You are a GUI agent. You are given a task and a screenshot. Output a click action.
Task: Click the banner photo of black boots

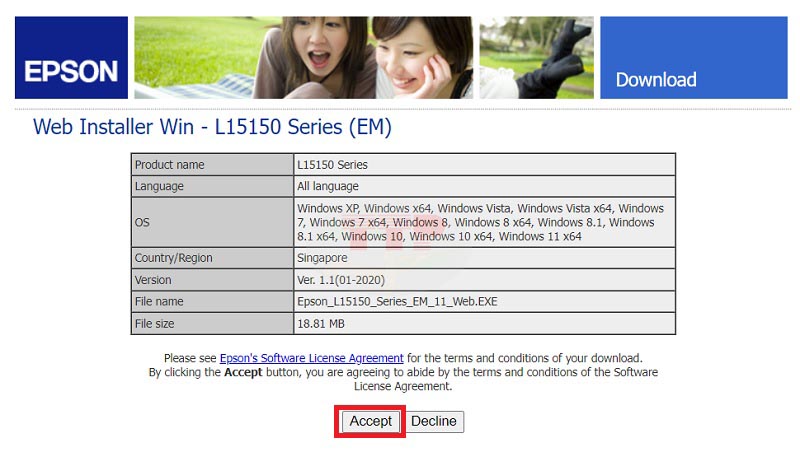[537, 58]
